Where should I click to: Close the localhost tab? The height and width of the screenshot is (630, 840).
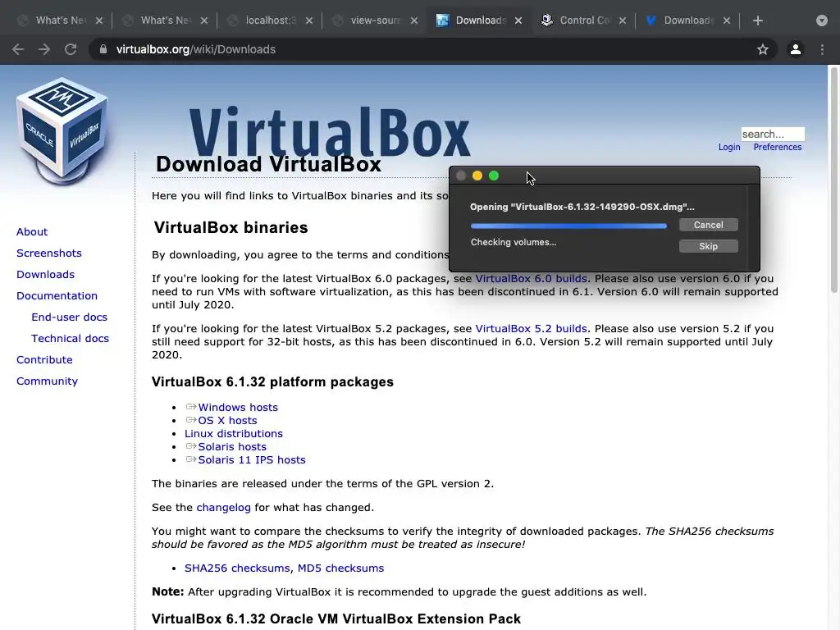[x=309, y=21]
